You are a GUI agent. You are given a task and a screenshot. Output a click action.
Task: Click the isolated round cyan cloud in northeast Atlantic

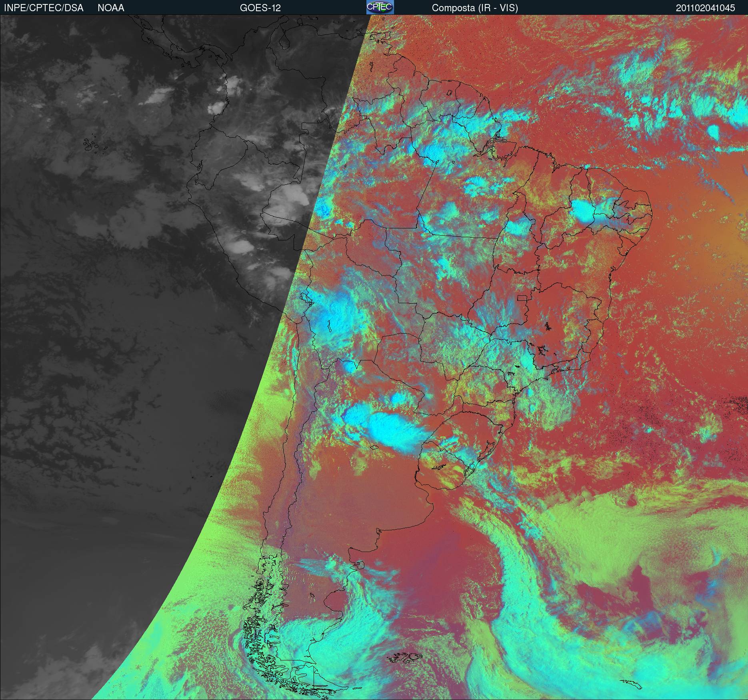(713, 131)
